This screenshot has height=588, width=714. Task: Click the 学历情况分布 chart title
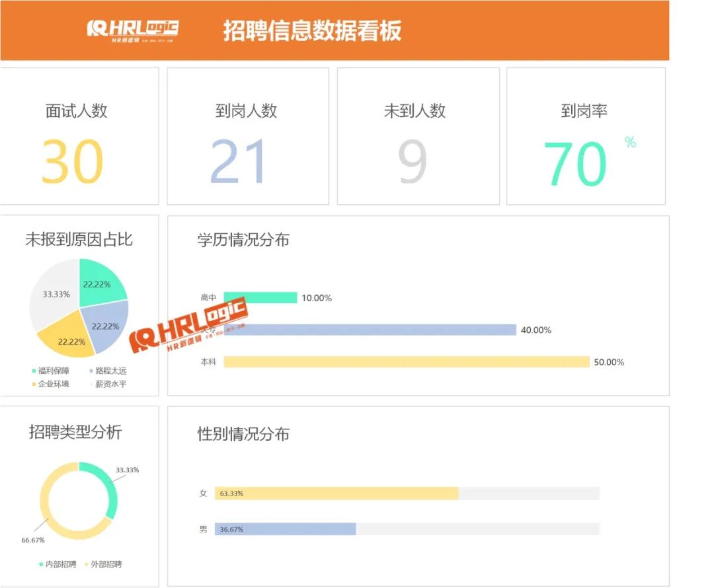coord(243,240)
